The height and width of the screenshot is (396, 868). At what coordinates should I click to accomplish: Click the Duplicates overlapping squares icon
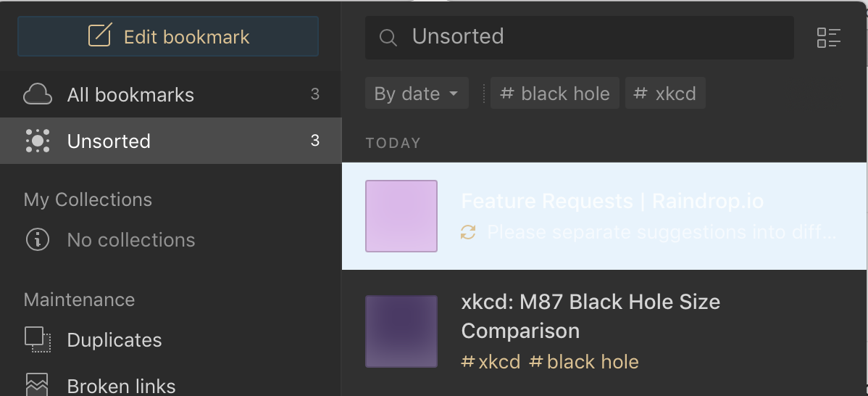[x=38, y=339]
